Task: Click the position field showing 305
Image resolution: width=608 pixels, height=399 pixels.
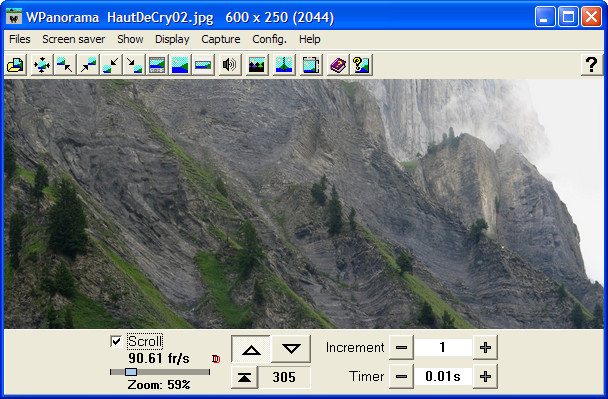Action: 284,377
